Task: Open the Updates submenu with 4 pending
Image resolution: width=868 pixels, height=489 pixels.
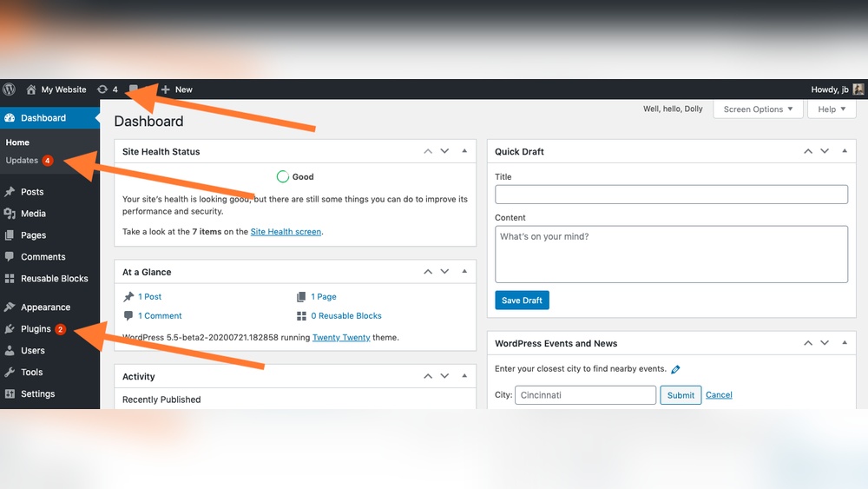Action: tap(30, 161)
